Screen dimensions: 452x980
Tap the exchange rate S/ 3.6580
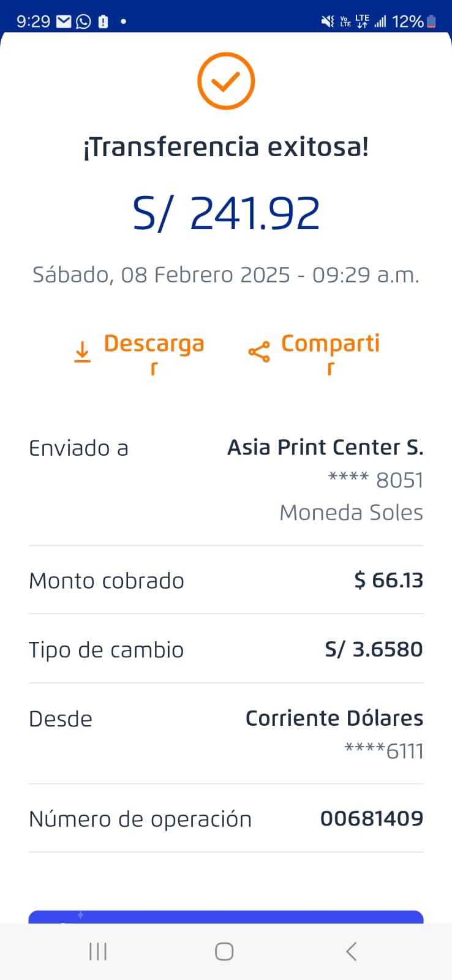point(374,649)
